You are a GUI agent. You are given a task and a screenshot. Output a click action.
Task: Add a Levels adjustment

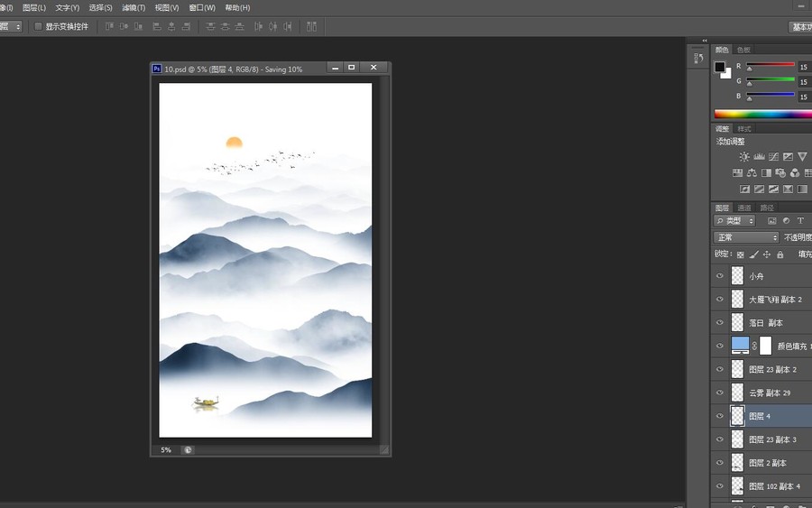point(759,156)
